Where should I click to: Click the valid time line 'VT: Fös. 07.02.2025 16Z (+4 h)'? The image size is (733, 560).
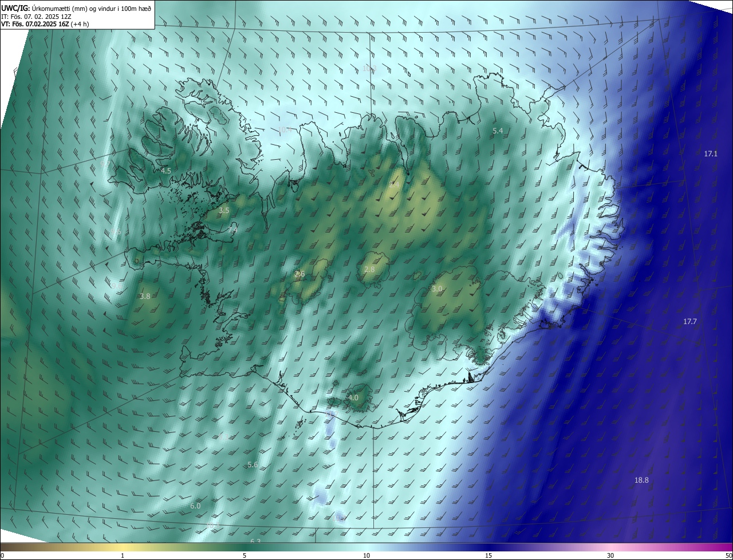[x=44, y=24]
